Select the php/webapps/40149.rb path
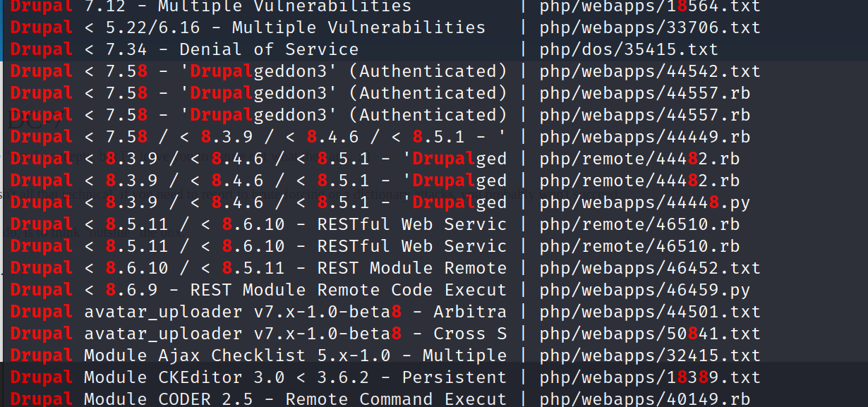 645,399
